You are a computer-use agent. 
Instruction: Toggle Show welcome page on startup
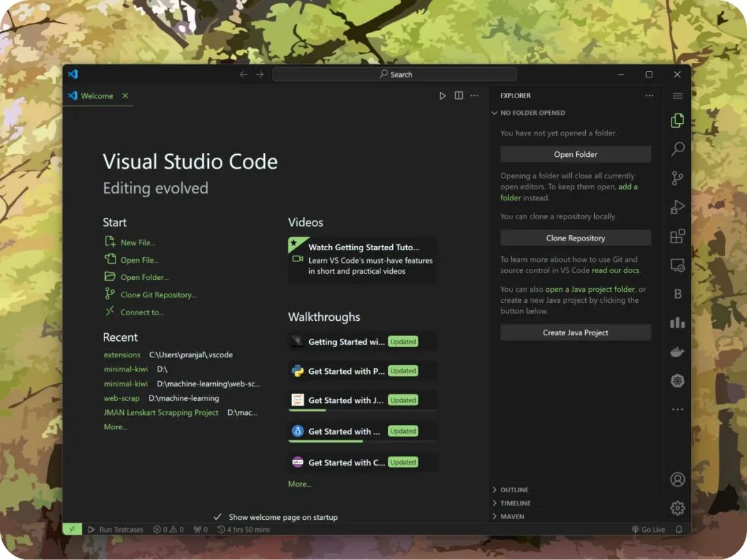(x=218, y=517)
